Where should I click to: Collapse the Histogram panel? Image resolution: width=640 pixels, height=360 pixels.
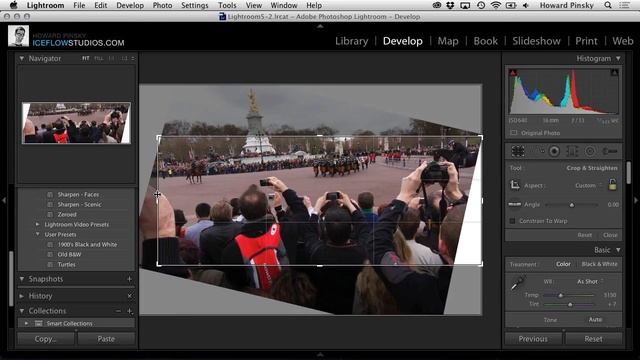(x=618, y=58)
